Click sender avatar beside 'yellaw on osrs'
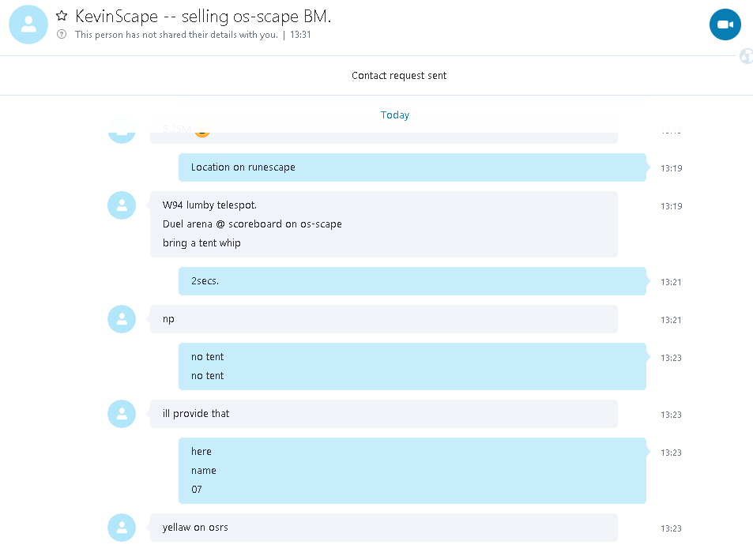Image resolution: width=753 pixels, height=560 pixels. [122, 528]
